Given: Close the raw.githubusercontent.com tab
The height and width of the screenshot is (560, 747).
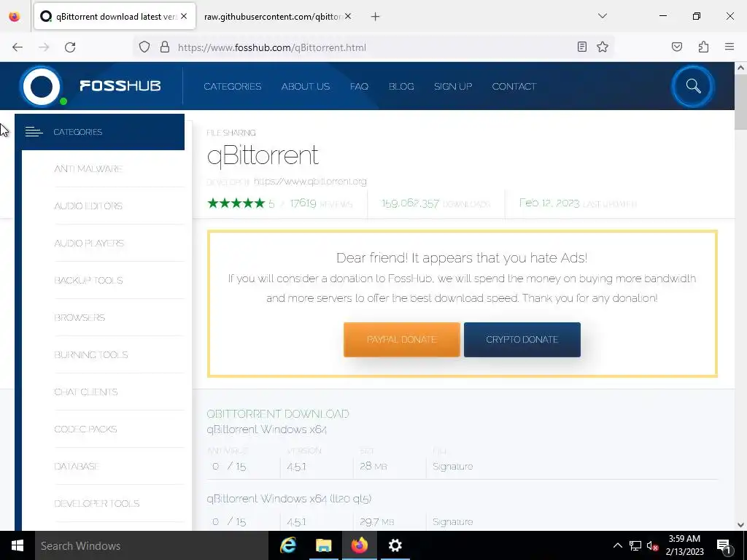Looking at the screenshot, I should (x=348, y=16).
